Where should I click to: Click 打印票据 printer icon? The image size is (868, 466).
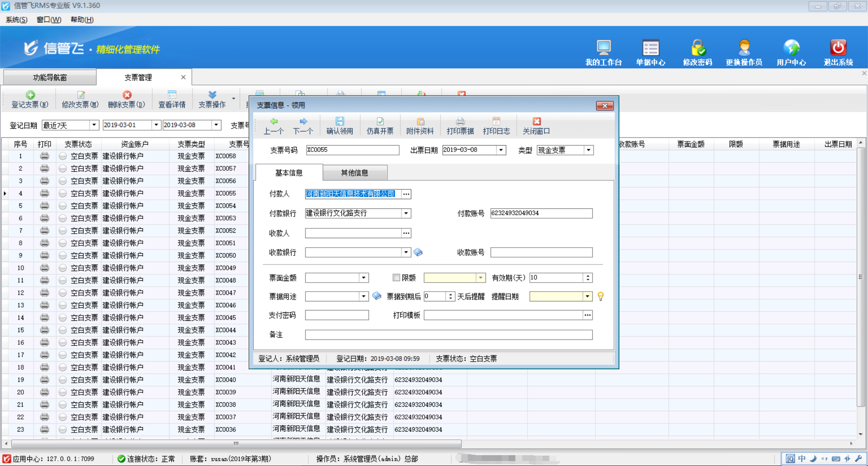pos(460,122)
